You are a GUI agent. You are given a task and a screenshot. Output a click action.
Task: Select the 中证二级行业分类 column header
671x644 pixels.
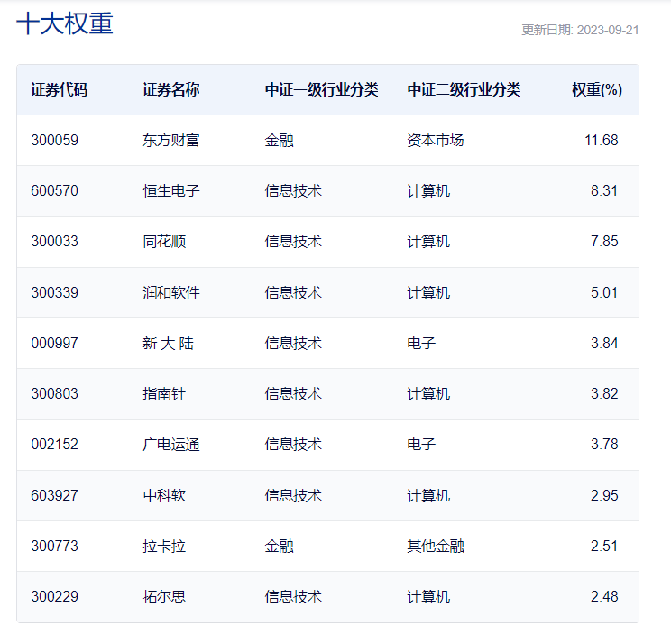[464, 90]
